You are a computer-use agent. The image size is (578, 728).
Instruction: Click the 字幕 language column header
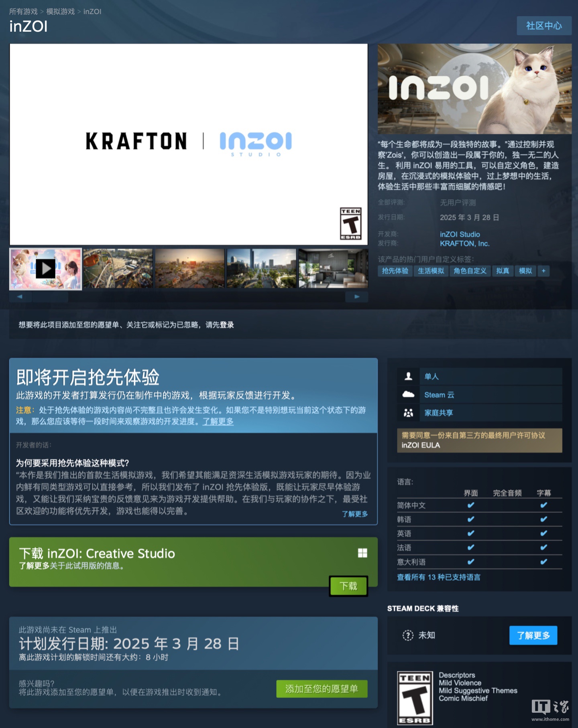[544, 493]
